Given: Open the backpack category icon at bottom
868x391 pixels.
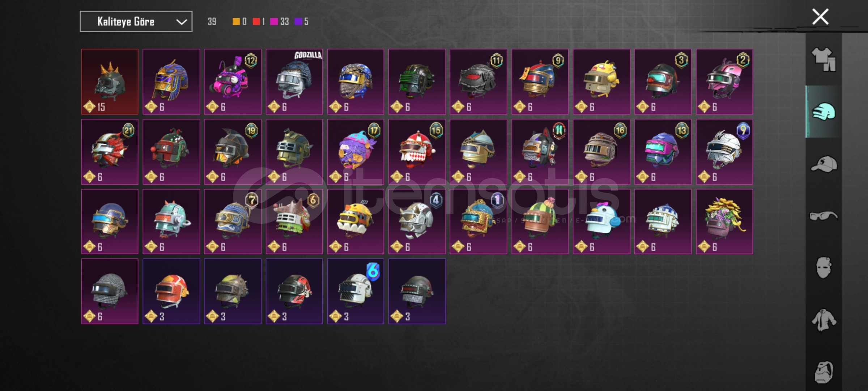Looking at the screenshot, I should [x=824, y=372].
